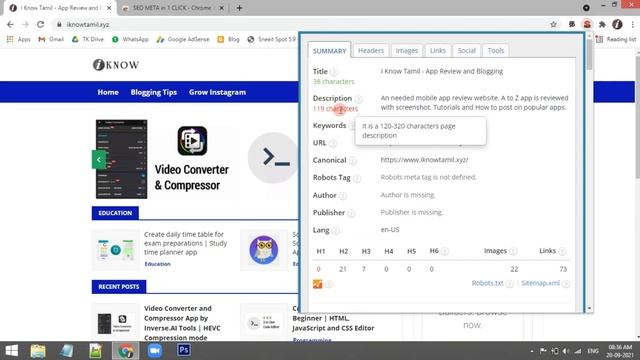This screenshot has width=640, height=360.
Task: Switch to the SUMMARY tab
Action: point(329,51)
